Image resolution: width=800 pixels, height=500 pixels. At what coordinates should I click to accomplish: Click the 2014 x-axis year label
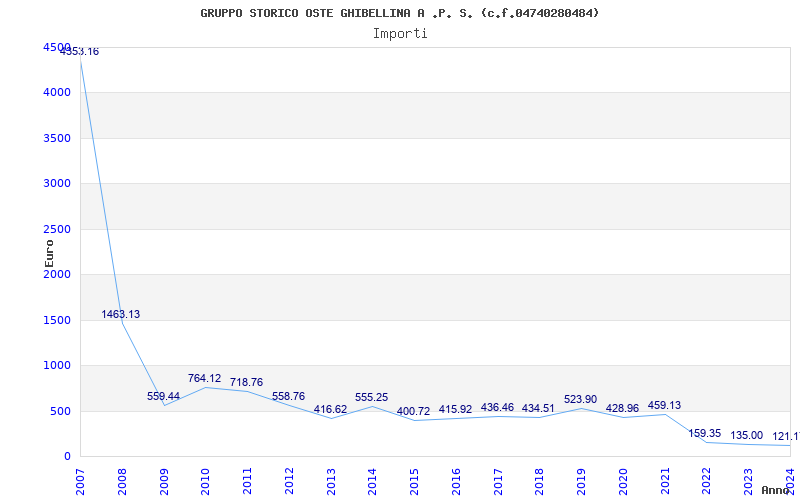372,481
